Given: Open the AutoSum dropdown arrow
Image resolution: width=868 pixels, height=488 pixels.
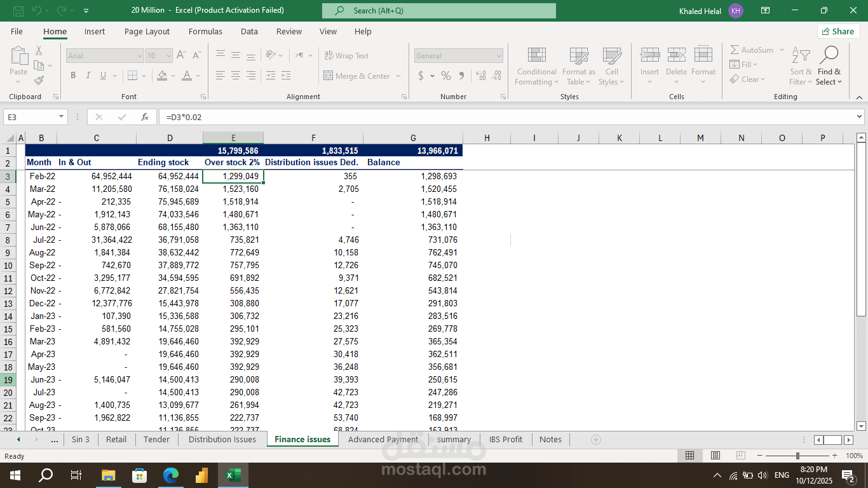Looking at the screenshot, I should [782, 50].
